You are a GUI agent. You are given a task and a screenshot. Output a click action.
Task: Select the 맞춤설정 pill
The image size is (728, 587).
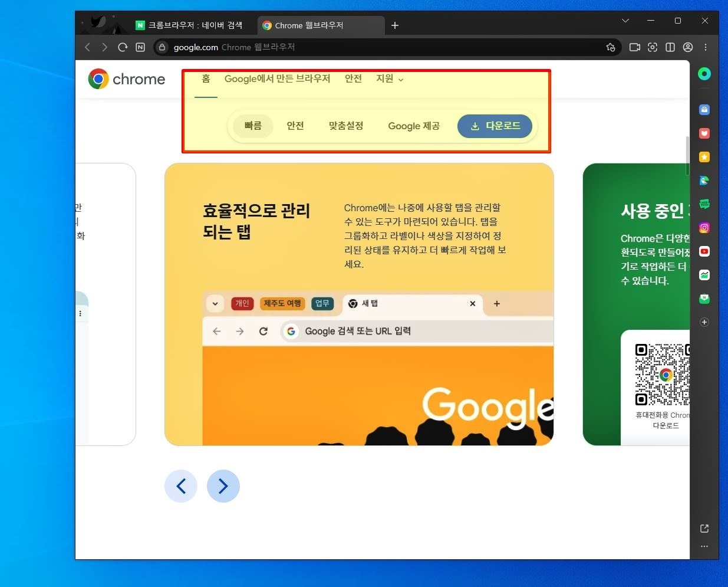point(346,126)
